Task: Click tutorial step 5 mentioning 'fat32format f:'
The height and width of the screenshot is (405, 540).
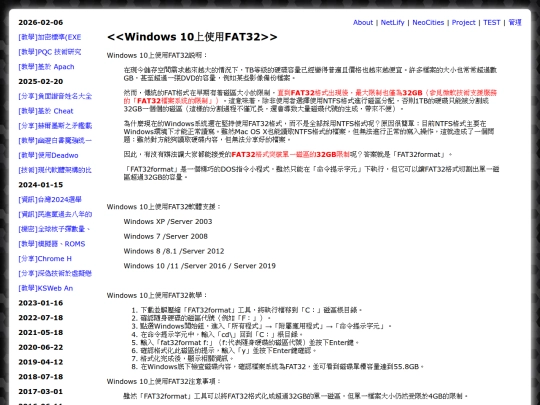Action: (250, 343)
